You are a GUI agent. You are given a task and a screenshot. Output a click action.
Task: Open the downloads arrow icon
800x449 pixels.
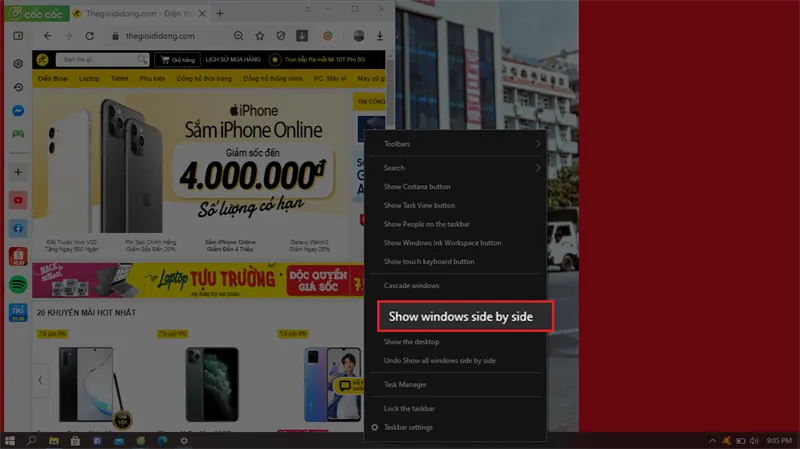click(x=380, y=36)
